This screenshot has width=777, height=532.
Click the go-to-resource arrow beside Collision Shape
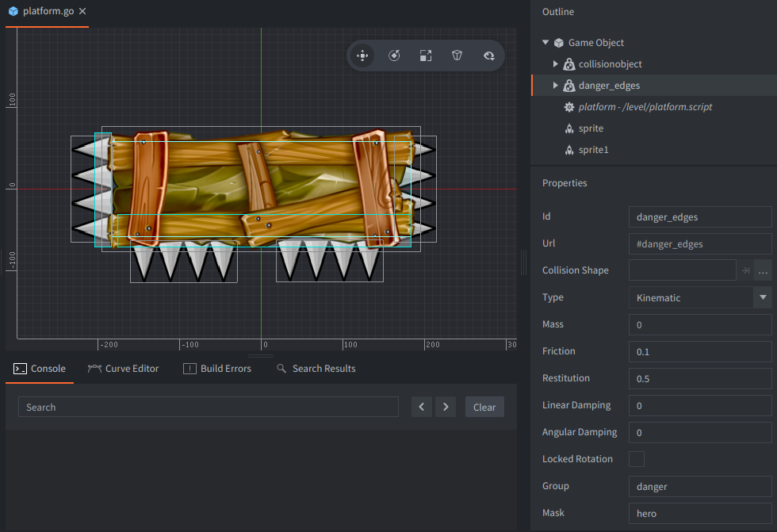[745, 270]
